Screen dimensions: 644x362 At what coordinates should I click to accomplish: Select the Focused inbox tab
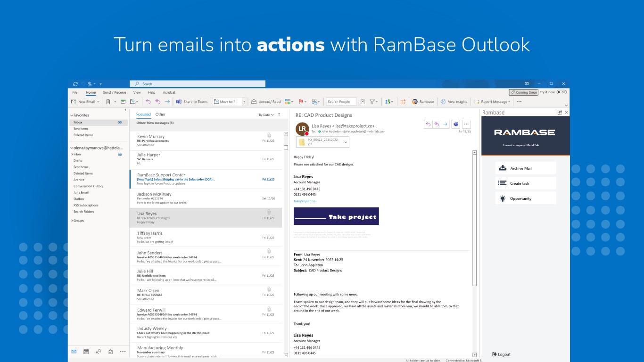click(x=143, y=115)
